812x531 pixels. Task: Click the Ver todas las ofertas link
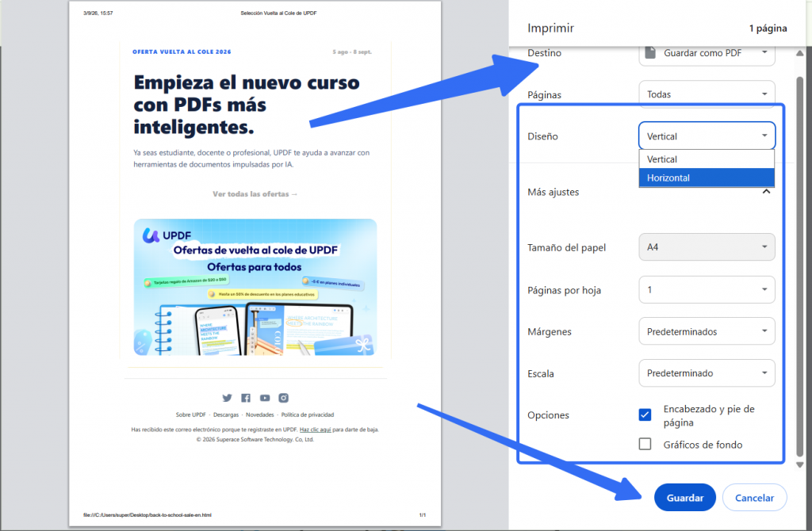point(255,194)
